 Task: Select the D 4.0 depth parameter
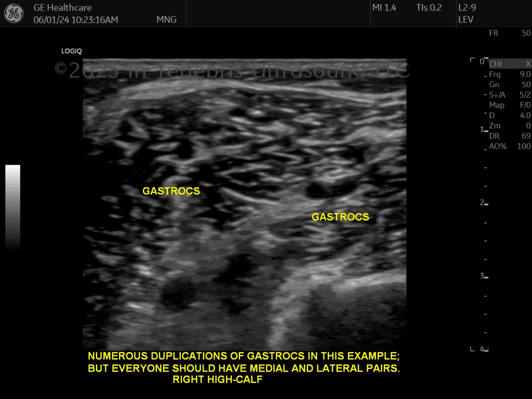coord(510,115)
